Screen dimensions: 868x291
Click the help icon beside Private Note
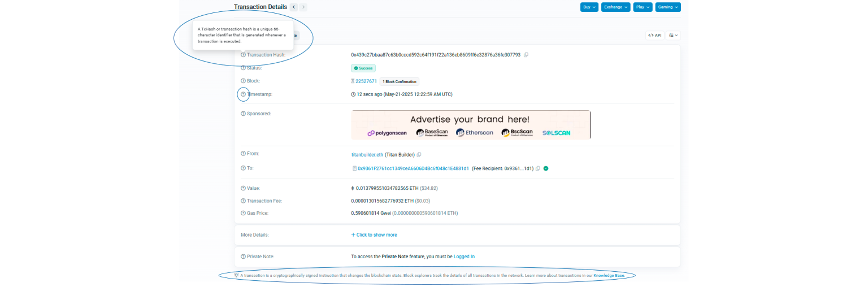click(x=243, y=257)
